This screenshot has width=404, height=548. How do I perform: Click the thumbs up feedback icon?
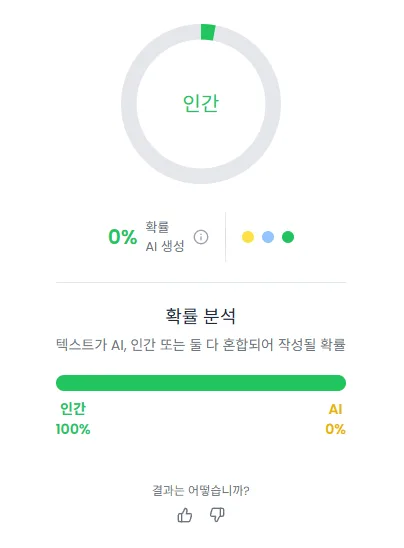(x=185, y=515)
